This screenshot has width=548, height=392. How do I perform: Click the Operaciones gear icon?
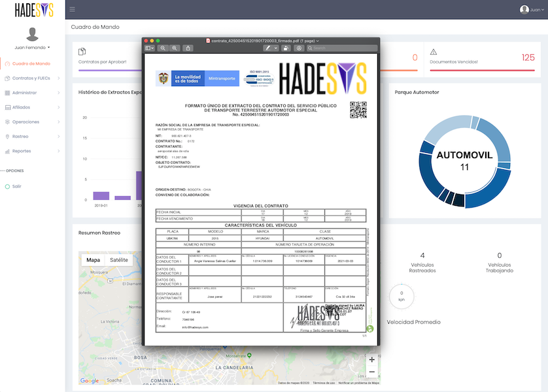(7, 122)
